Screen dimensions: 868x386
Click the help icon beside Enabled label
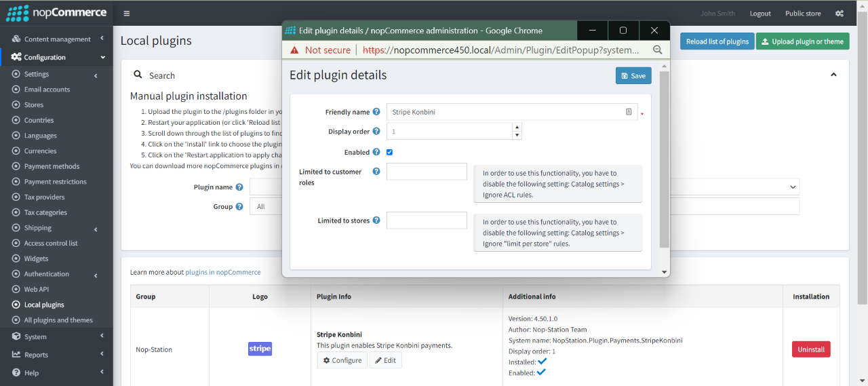coord(376,153)
